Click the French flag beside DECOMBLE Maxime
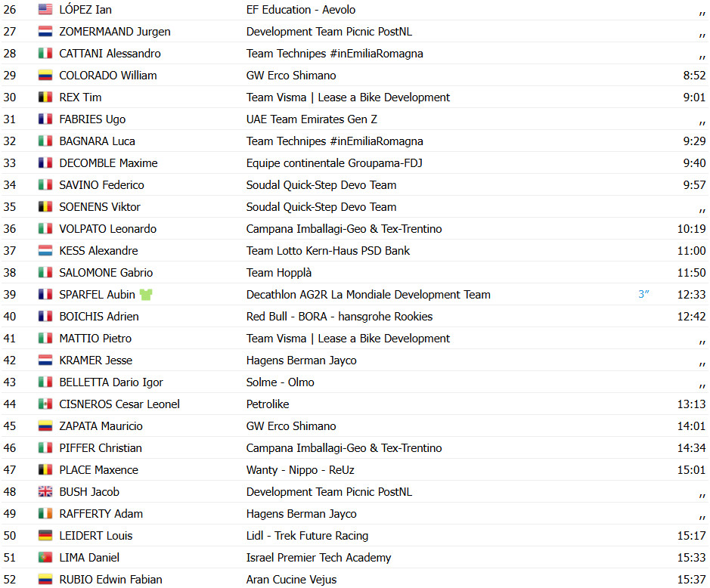The image size is (710, 588). [x=45, y=162]
